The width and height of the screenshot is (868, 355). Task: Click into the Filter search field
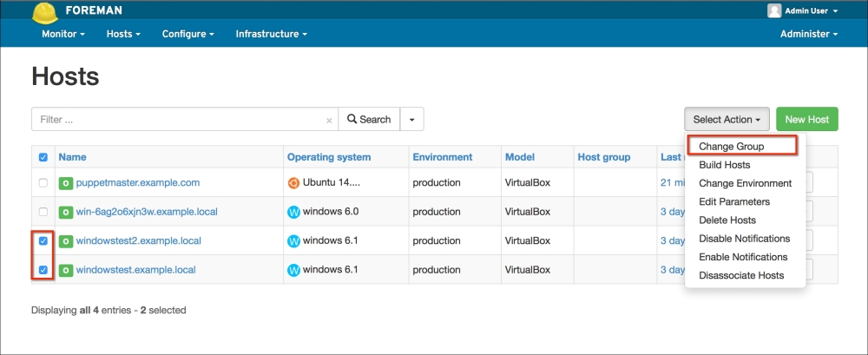point(178,120)
